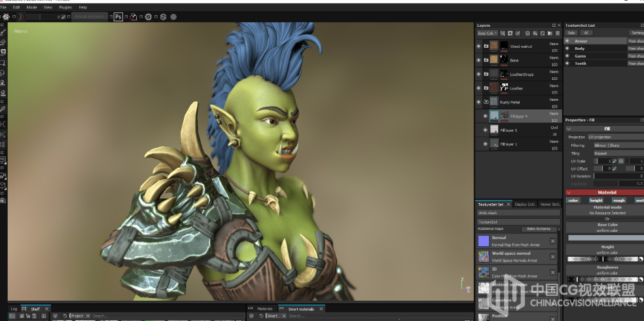Select the Material picker tool
The image size is (644, 321).
coord(3,109)
